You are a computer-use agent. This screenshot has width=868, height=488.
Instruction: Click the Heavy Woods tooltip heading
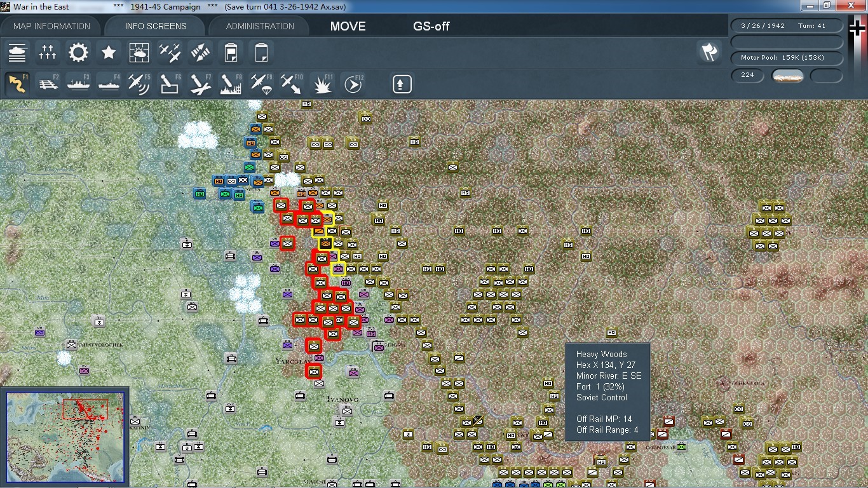601,355
